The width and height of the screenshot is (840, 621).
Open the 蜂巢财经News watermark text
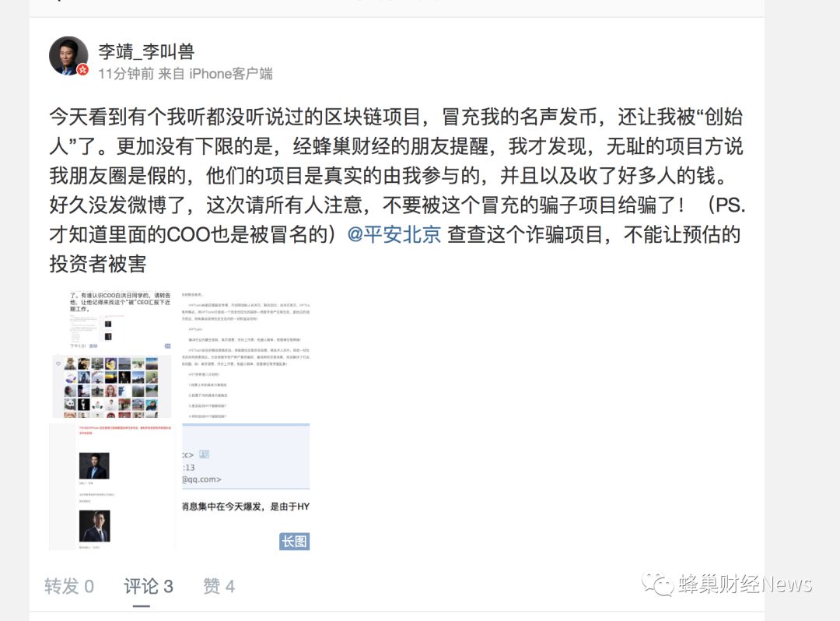pos(744,584)
